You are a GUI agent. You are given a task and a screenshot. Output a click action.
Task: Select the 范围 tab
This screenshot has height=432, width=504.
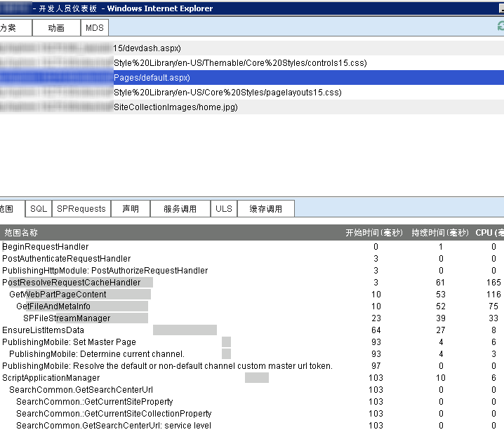(12, 209)
